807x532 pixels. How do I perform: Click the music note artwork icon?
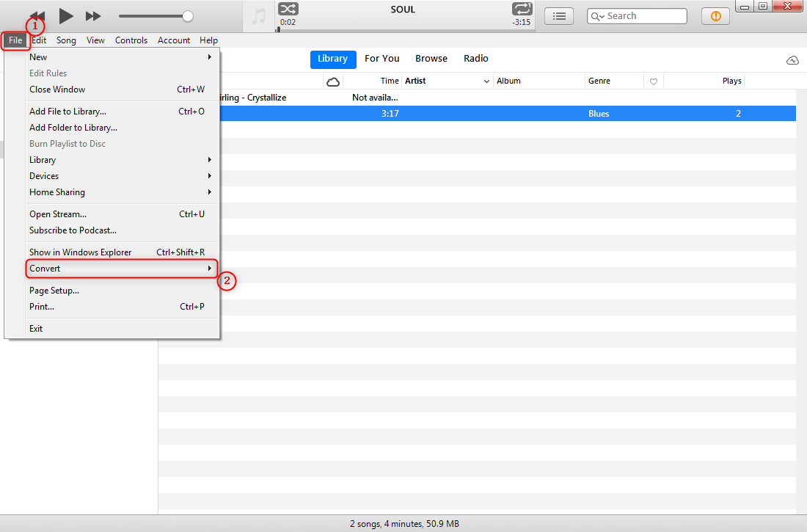point(259,16)
